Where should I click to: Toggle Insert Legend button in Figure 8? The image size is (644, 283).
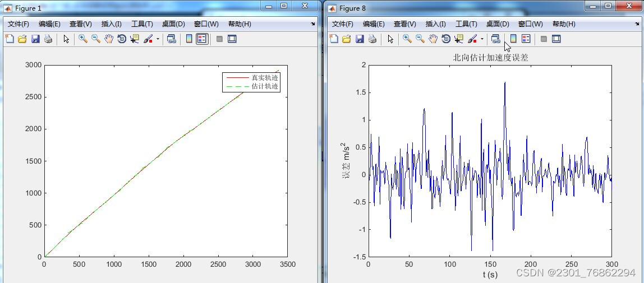(526, 39)
